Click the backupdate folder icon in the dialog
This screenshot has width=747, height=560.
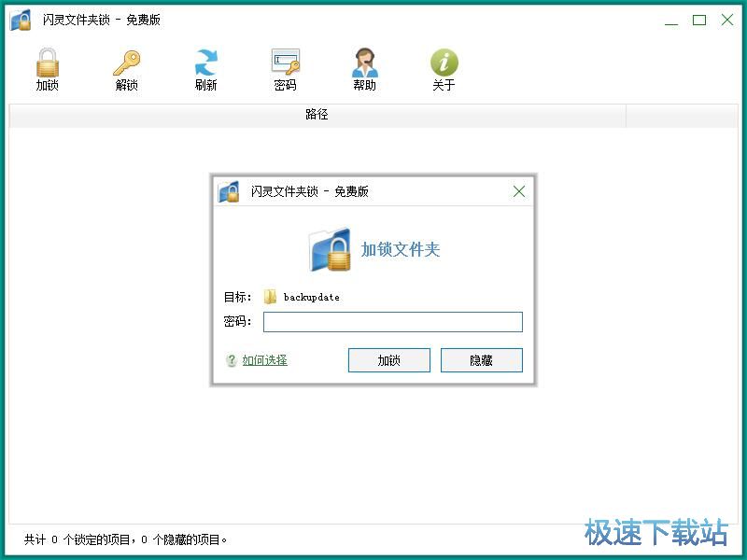click(270, 297)
